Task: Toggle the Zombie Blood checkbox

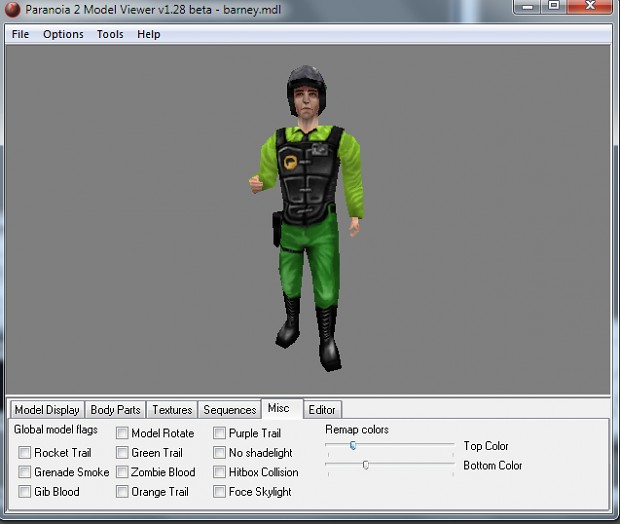Action: tap(122, 472)
